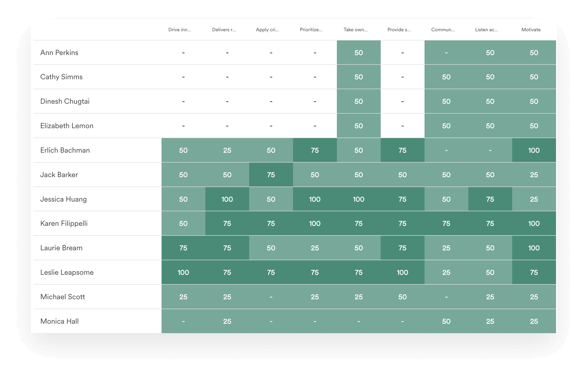
Task: Click the Leslie Leapsome row name
Action: point(67,272)
